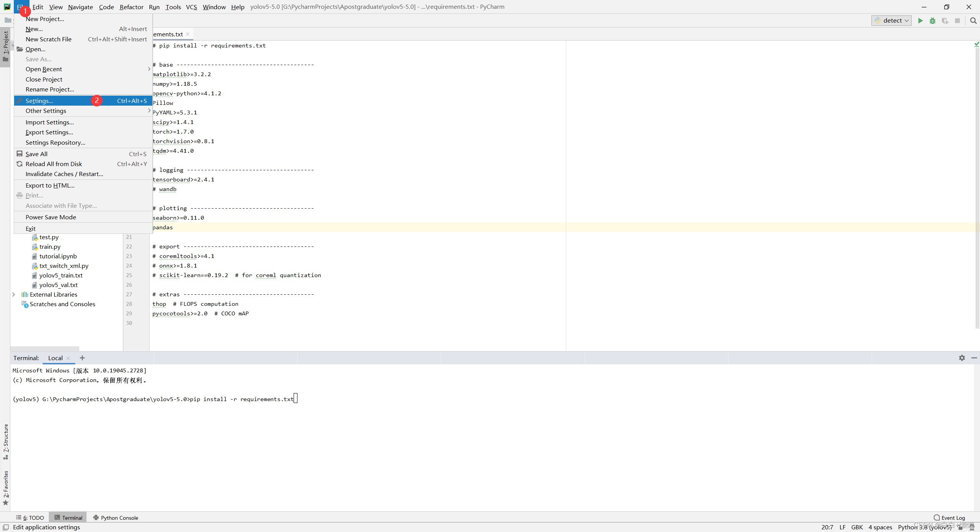Image resolution: width=980 pixels, height=532 pixels.
Task: Toggle Power Save Mode menu item
Action: [51, 217]
